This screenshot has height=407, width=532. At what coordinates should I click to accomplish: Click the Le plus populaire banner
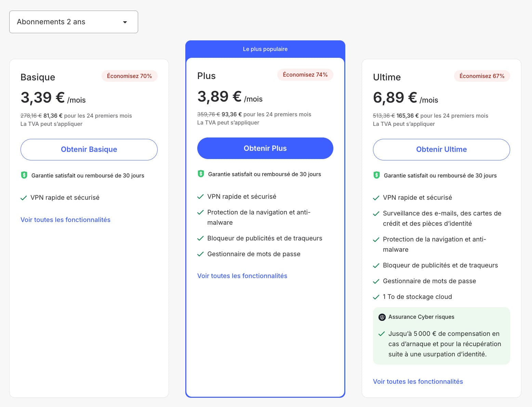[265, 49]
